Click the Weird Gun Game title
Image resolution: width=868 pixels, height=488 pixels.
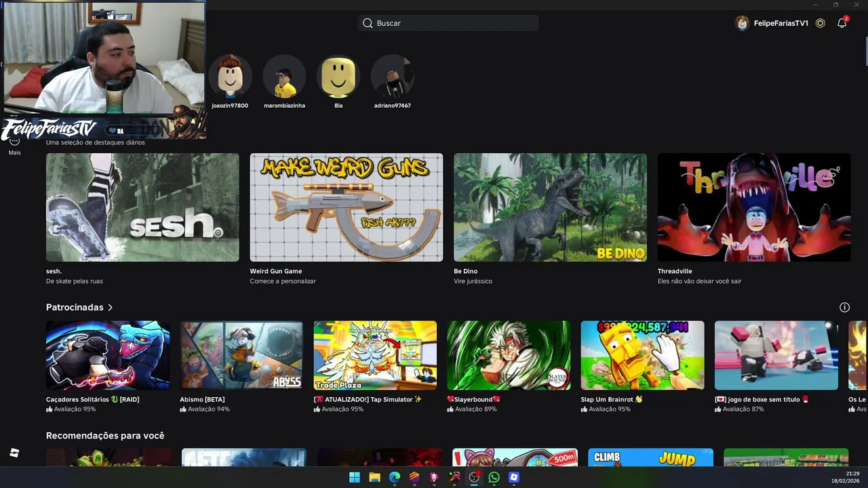276,271
